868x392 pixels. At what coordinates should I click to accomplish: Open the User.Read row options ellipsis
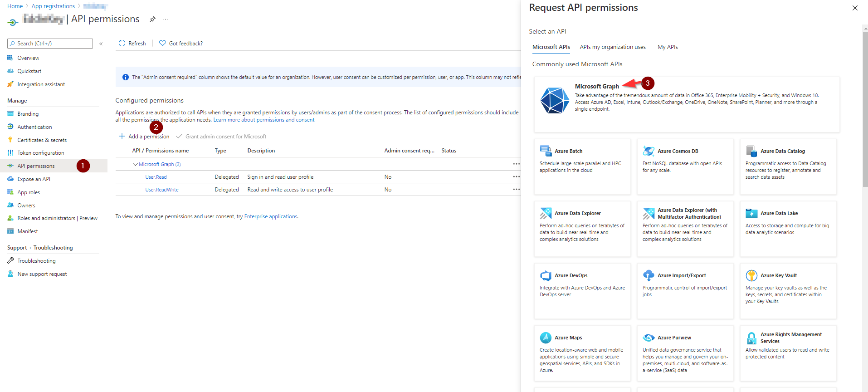point(516,176)
